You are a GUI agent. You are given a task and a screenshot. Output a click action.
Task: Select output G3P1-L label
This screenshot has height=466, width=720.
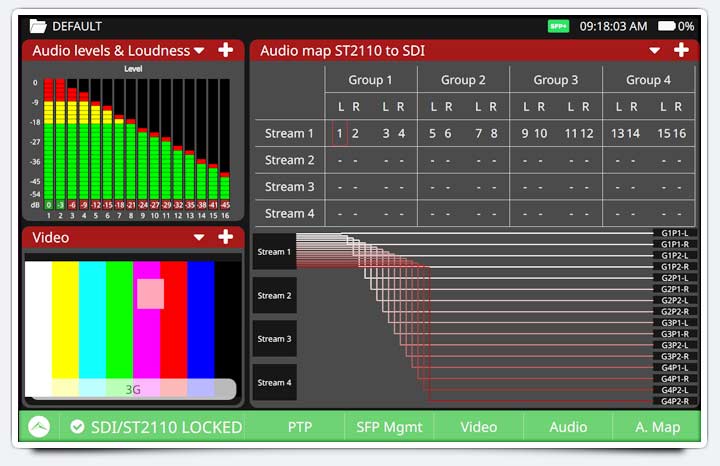click(x=675, y=323)
